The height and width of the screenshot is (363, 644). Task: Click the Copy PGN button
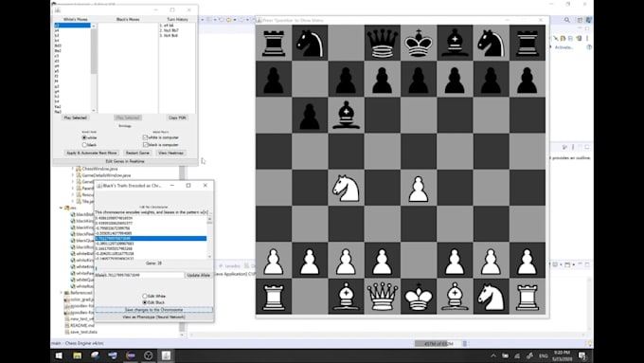click(177, 118)
